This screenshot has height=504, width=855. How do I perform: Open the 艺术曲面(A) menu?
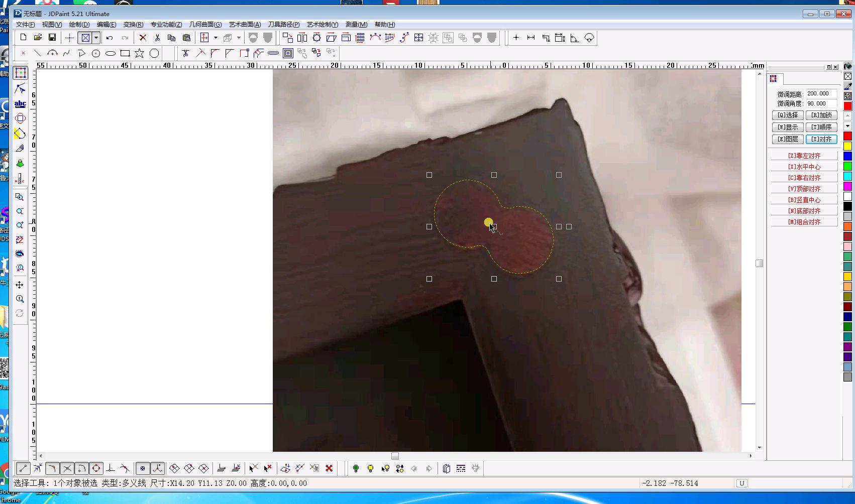pyautogui.click(x=245, y=25)
